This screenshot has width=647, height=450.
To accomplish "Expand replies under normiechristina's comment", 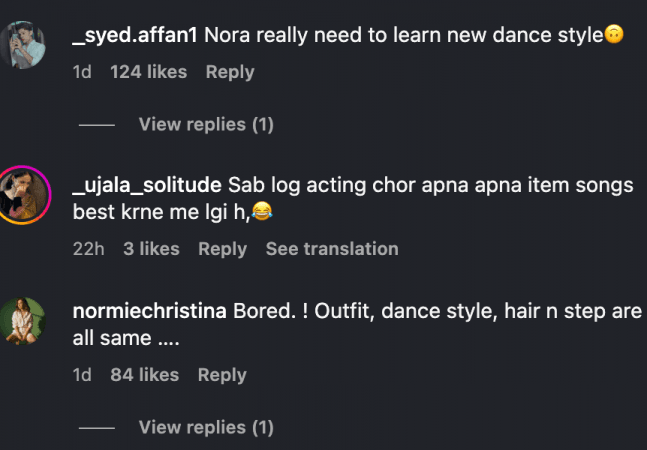I will (x=205, y=427).
